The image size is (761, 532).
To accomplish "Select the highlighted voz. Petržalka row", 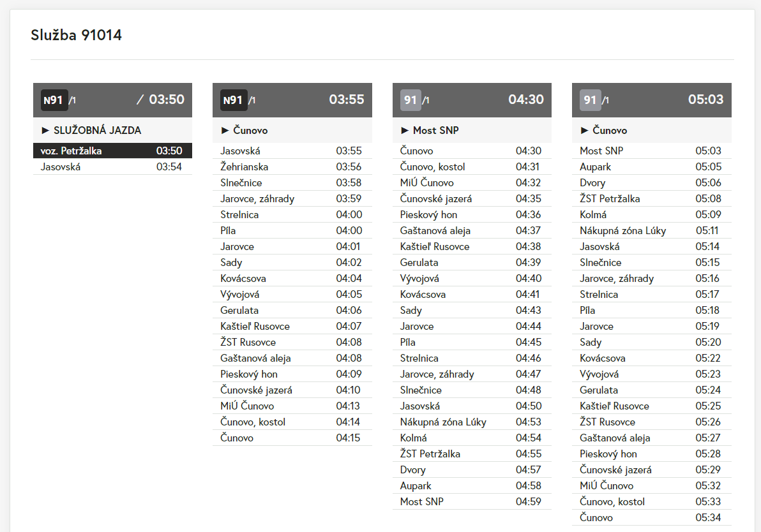I will click(112, 151).
